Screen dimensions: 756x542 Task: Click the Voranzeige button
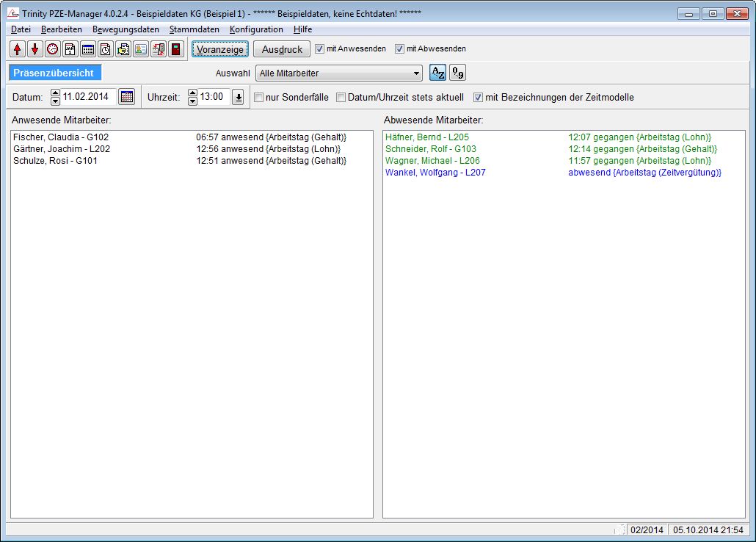coord(220,49)
